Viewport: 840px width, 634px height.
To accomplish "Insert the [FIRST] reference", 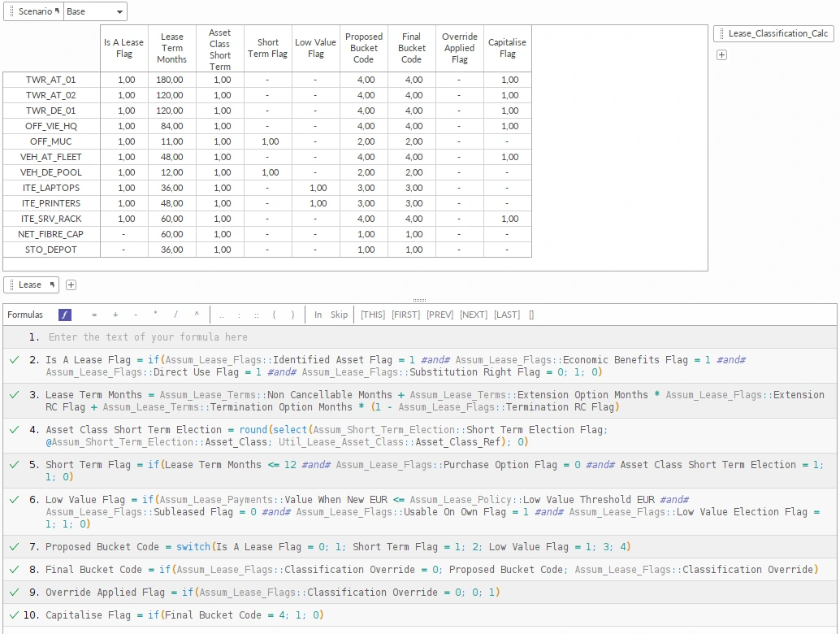I will [406, 315].
